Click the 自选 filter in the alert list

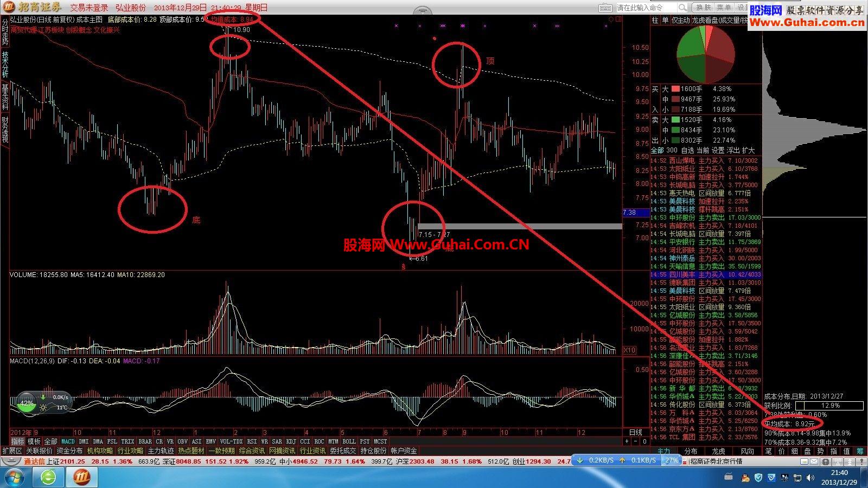tap(687, 150)
